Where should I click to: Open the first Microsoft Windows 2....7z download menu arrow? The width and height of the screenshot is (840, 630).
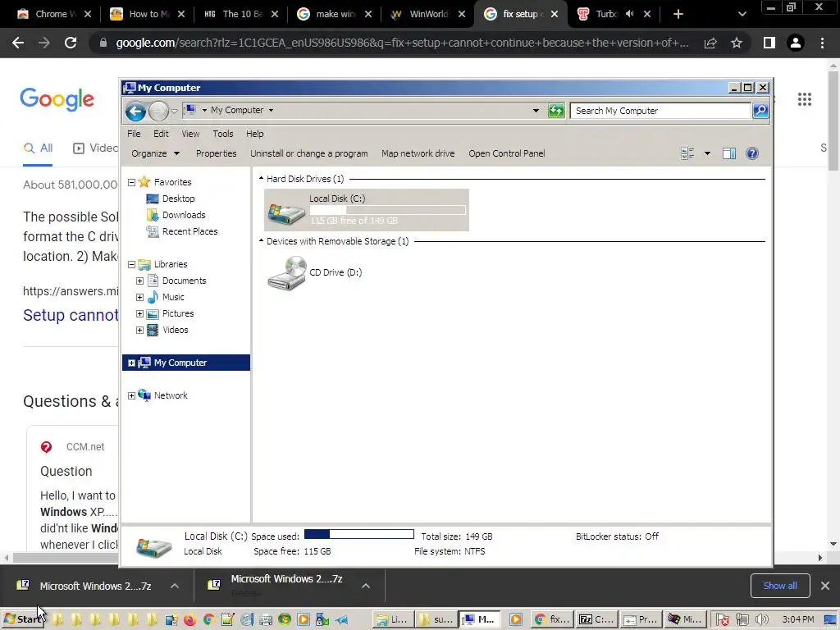(x=175, y=586)
